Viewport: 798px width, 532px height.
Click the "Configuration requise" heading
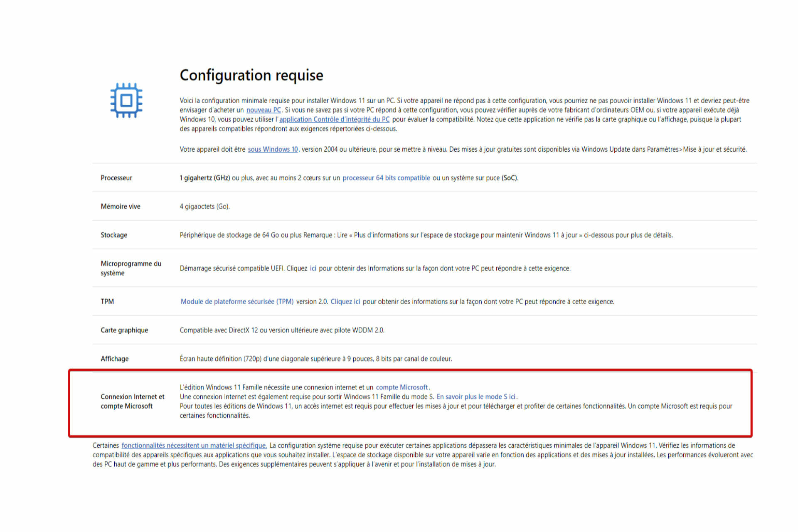pos(251,75)
